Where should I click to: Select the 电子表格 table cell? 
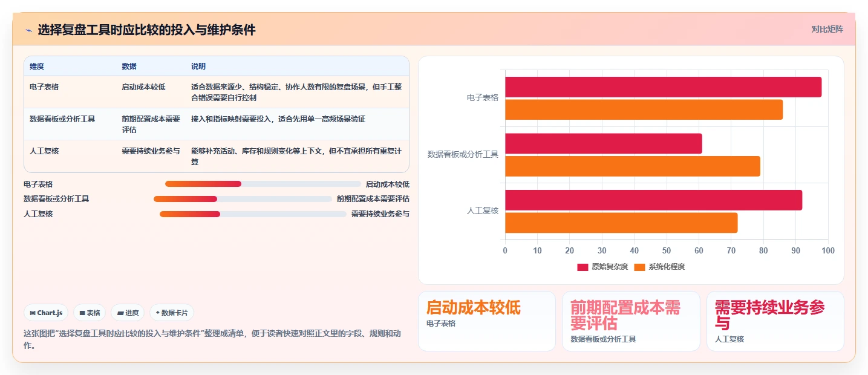[70, 92]
